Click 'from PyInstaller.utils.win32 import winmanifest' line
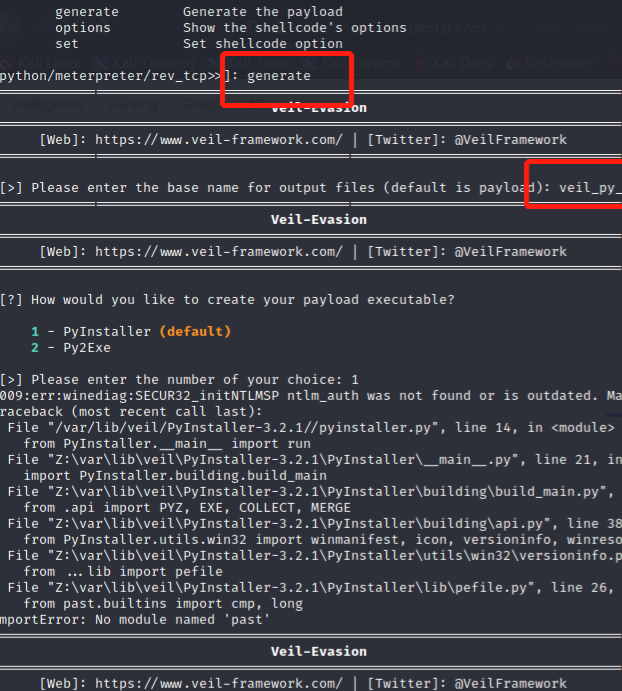 point(323,539)
